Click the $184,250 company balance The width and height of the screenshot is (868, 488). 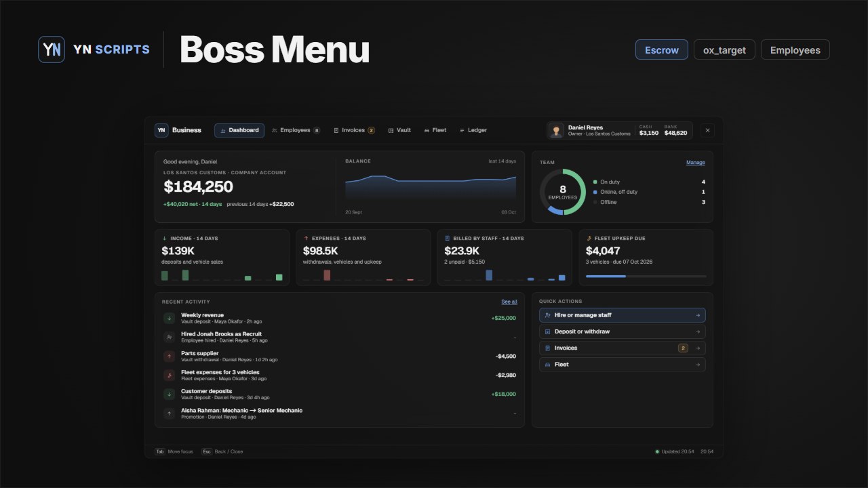point(198,187)
